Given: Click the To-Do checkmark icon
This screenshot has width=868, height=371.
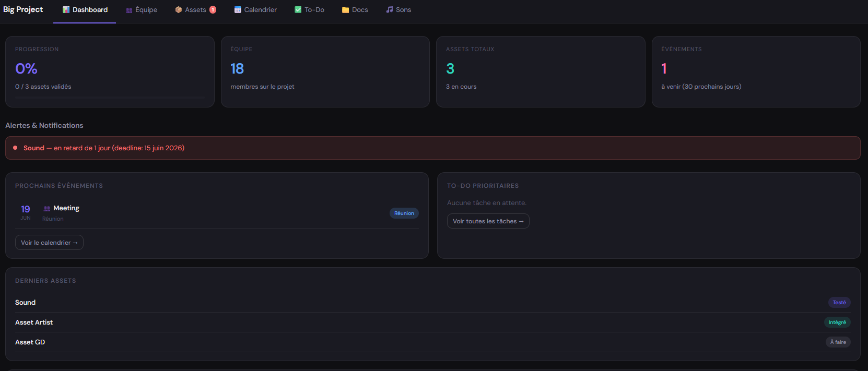Looking at the screenshot, I should (298, 10).
